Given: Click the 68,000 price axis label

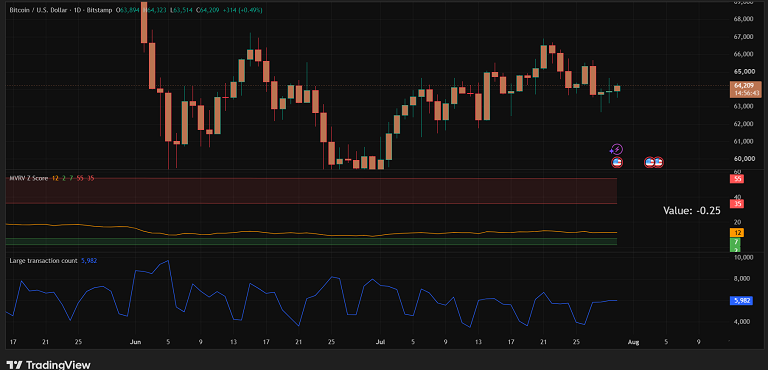Looking at the screenshot, I should [743, 19].
